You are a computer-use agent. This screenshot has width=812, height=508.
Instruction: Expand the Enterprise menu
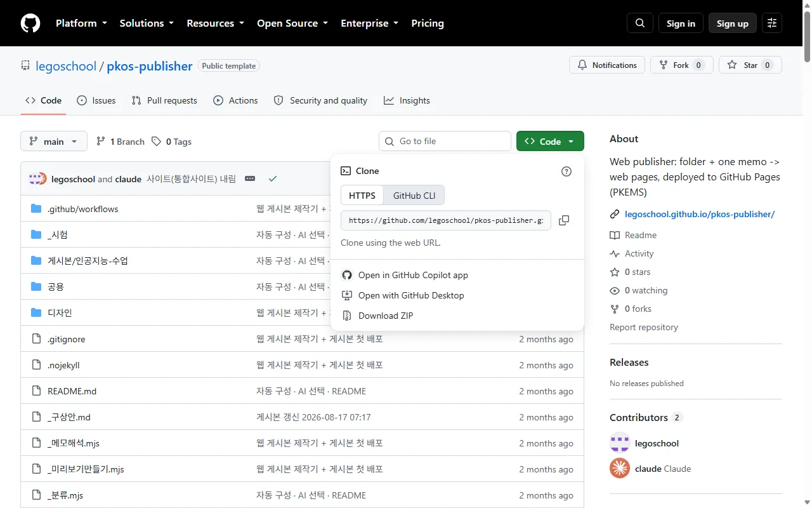[x=369, y=23]
